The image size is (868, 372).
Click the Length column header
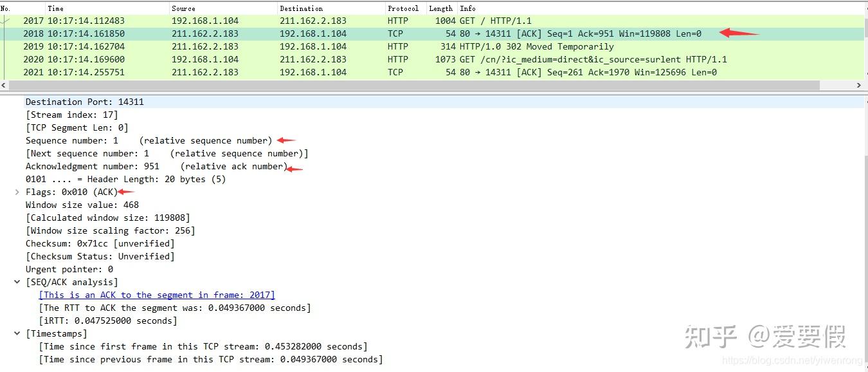441,8
